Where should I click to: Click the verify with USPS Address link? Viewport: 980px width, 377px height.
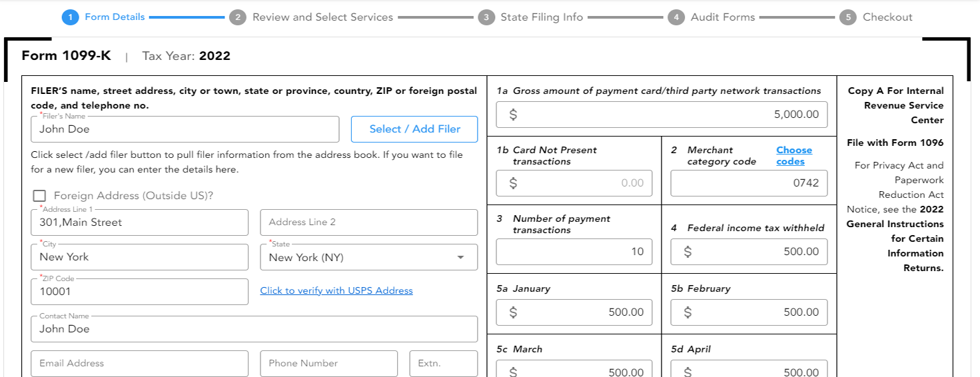[336, 290]
